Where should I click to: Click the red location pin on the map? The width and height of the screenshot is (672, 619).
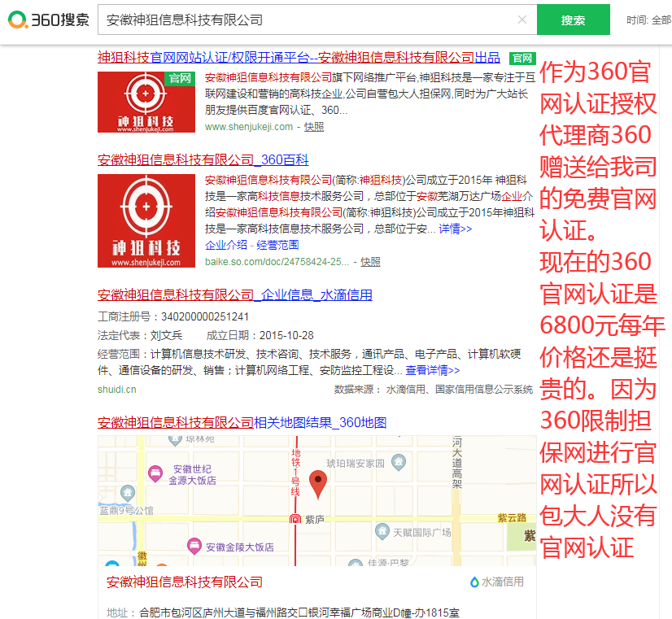[320, 482]
